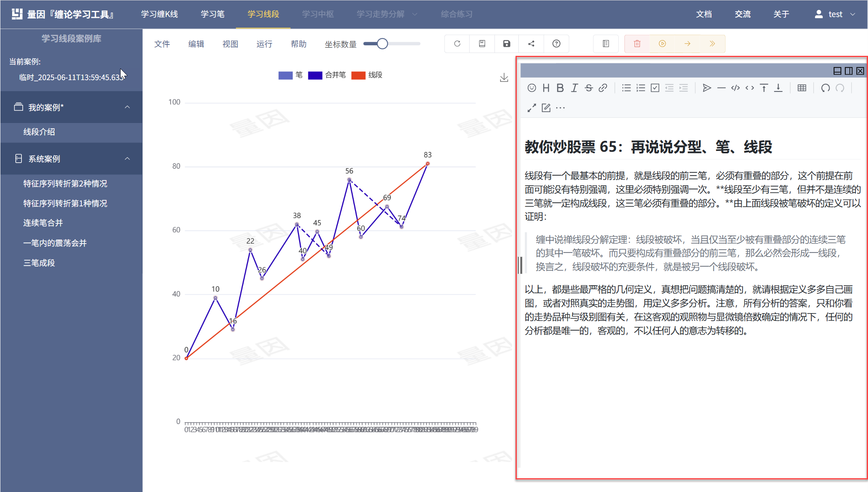This screenshot has width=868, height=492.
Task: Share the chart via share icon
Action: tap(531, 43)
